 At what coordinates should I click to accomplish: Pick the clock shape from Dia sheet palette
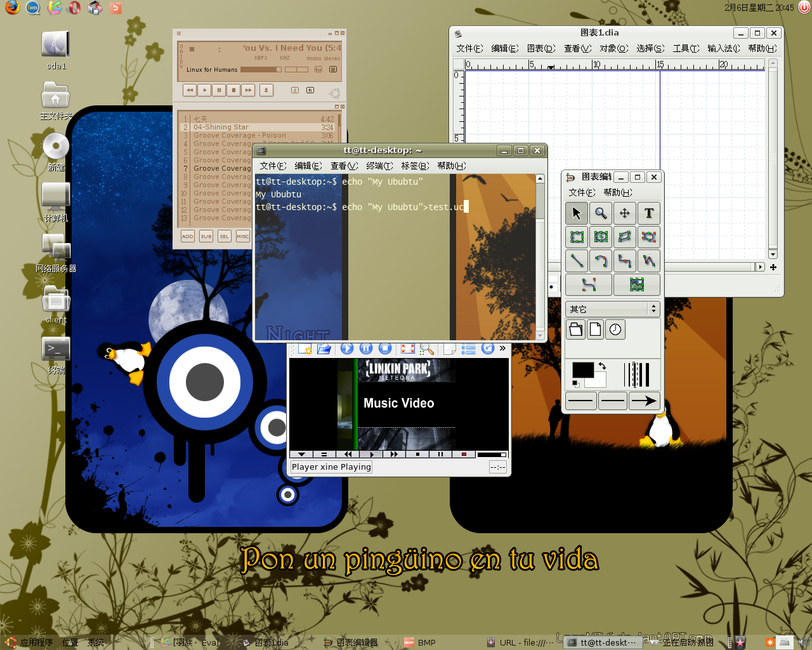click(x=615, y=329)
